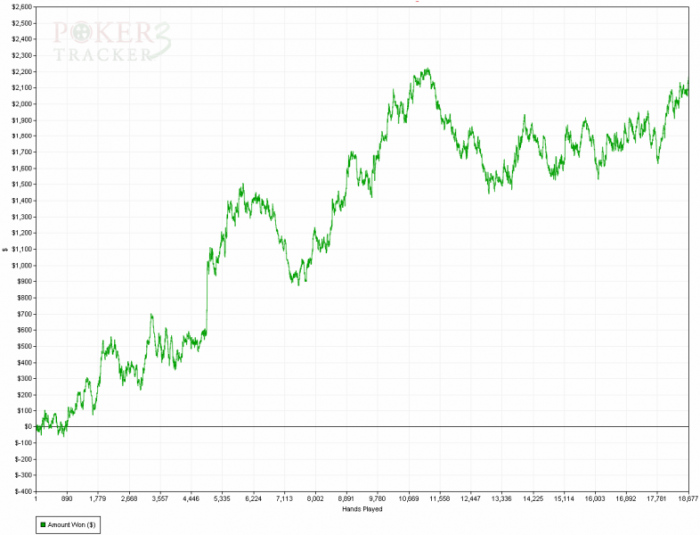The height and width of the screenshot is (535, 700).
Task: Select the "Amount Won ($)" legend label
Action: pyautogui.click(x=71, y=525)
